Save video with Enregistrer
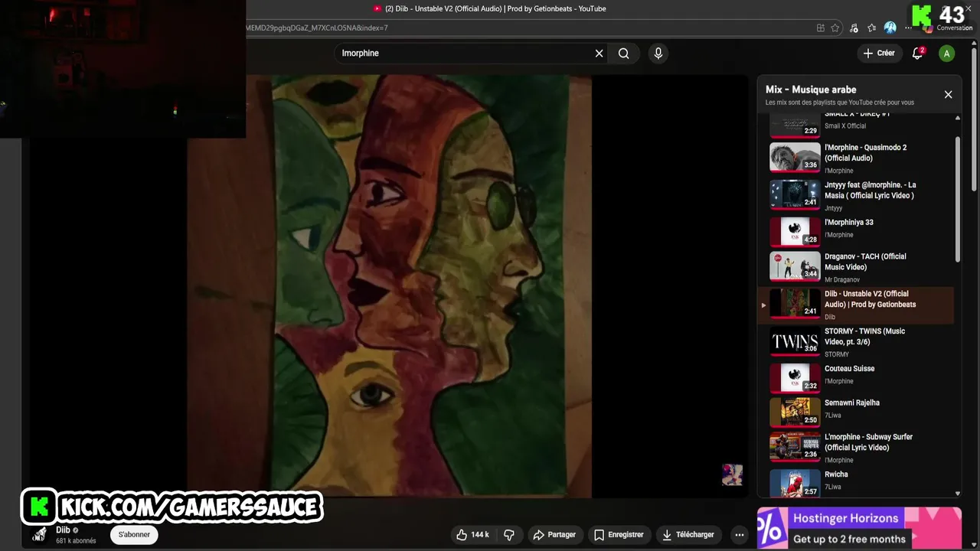This screenshot has width=980, height=551. tap(619, 535)
